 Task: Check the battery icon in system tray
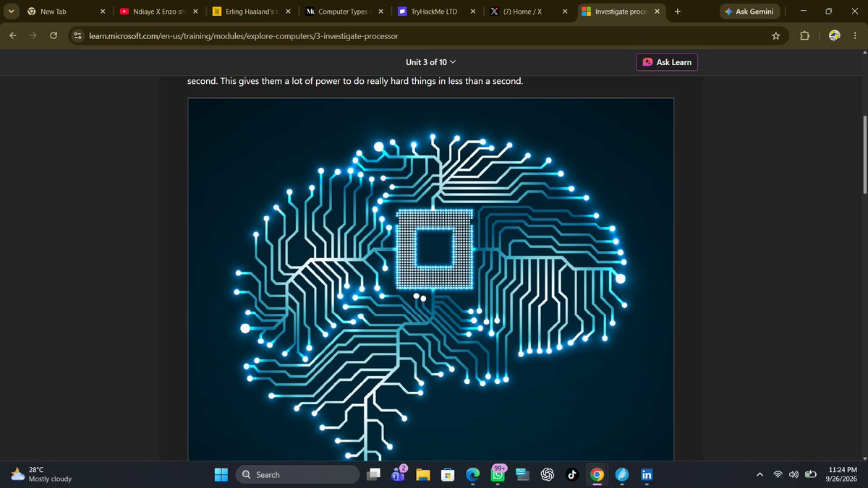pos(811,474)
